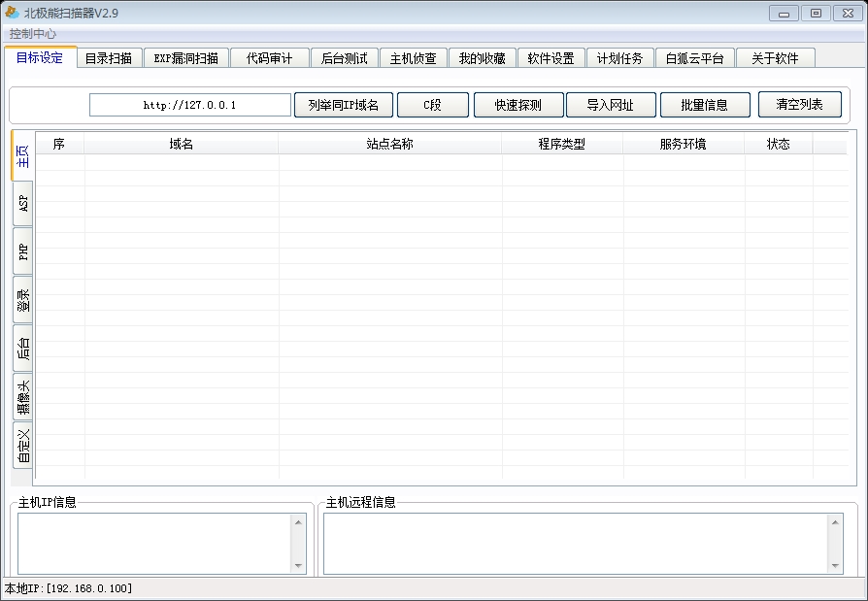Click the app icon in title bar
This screenshot has width=868, height=601.
[x=12, y=13]
